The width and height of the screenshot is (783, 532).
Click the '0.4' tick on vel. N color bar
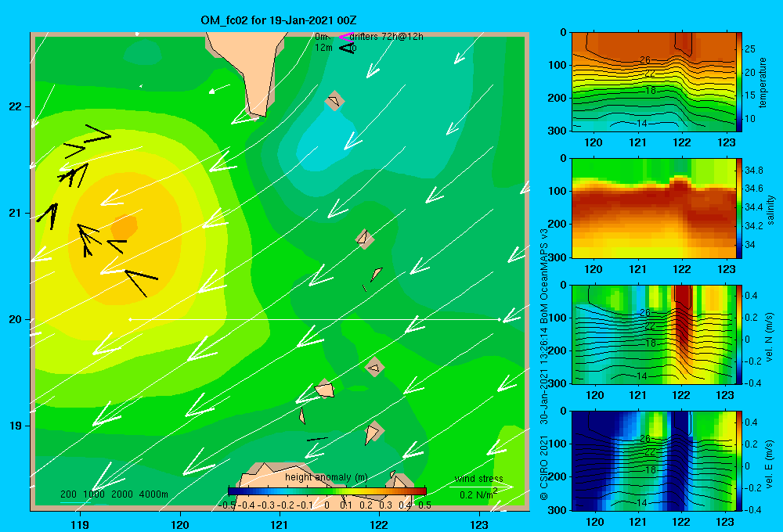pyautogui.click(x=751, y=296)
